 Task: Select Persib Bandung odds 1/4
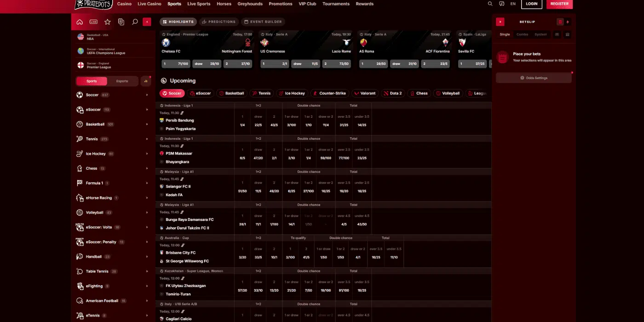242,125
